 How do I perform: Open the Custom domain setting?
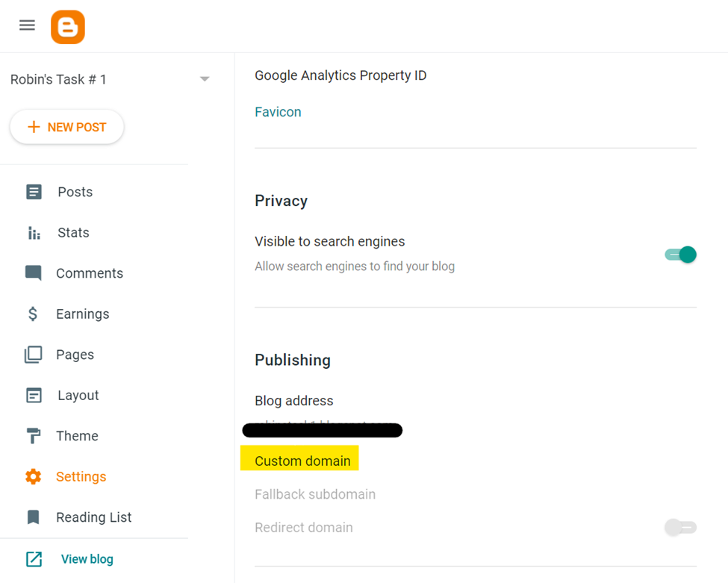coord(302,461)
